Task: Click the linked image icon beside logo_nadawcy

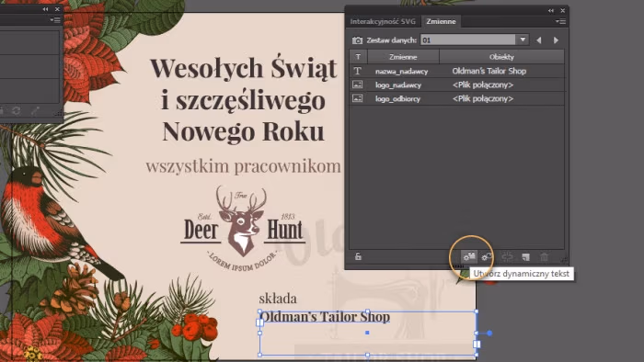Action: [358, 85]
